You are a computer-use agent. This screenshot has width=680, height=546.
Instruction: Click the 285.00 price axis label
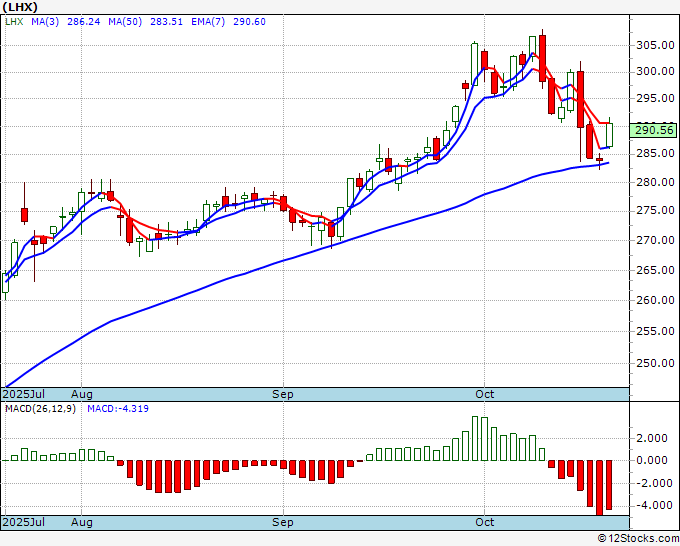tap(655, 154)
